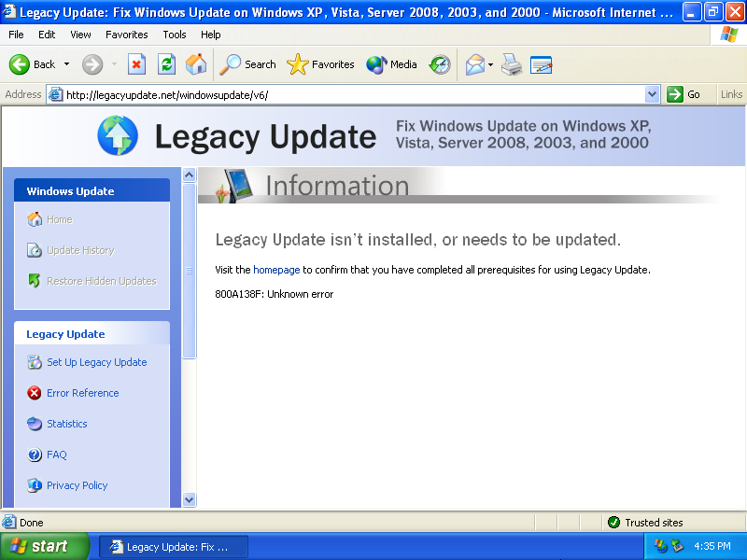Screen dimensions: 747x560
Task: Open the Address bar URL dropdown
Action: [x=654, y=93]
